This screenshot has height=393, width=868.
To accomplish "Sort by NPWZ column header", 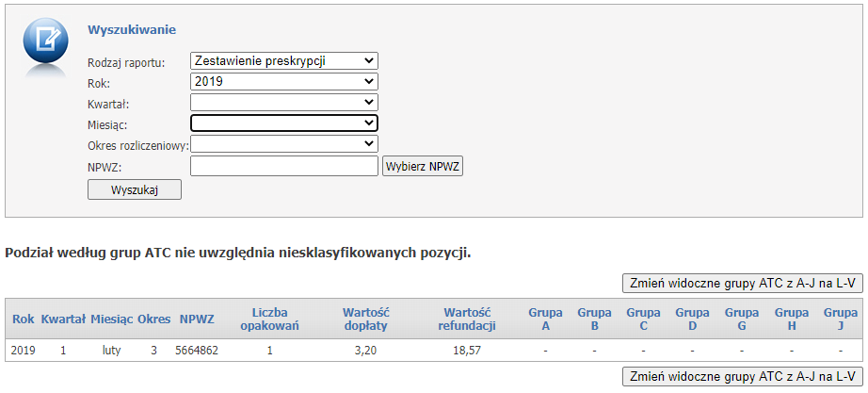I will pos(197,319).
